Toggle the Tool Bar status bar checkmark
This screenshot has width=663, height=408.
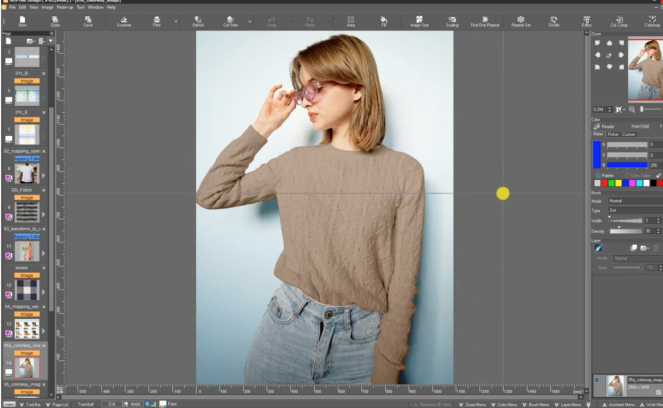click(x=22, y=405)
